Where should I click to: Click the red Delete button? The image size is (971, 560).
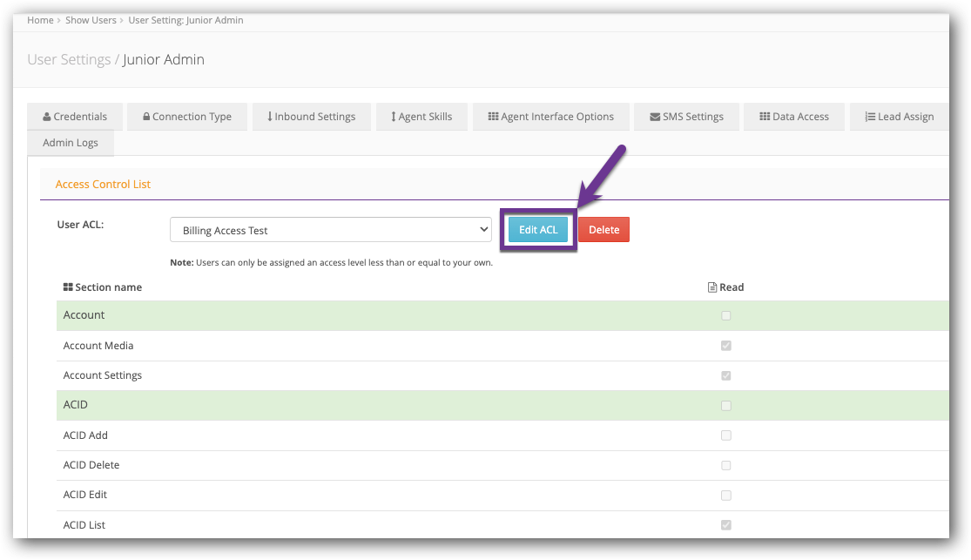[x=604, y=230]
